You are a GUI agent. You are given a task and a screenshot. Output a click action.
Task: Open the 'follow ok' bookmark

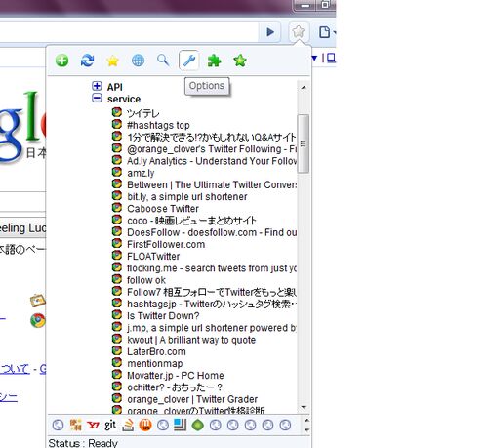tap(146, 280)
